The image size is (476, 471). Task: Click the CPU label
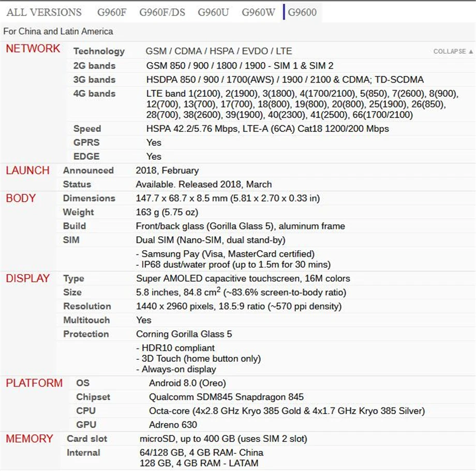(x=86, y=411)
